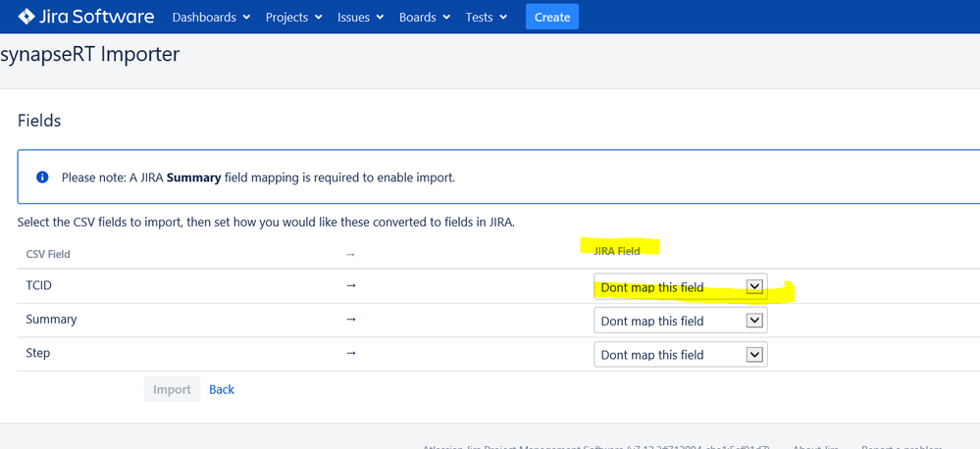Open the Issues menu

point(361,18)
